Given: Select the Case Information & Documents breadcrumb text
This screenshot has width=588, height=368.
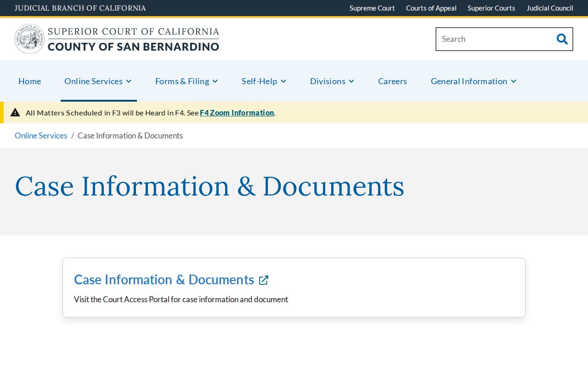Looking at the screenshot, I should click(130, 136).
